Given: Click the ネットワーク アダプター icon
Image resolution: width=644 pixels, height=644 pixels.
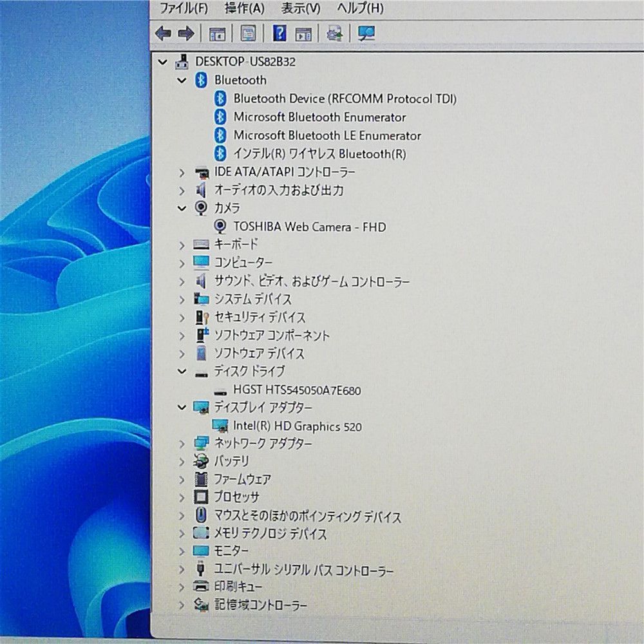Looking at the screenshot, I should [x=201, y=444].
